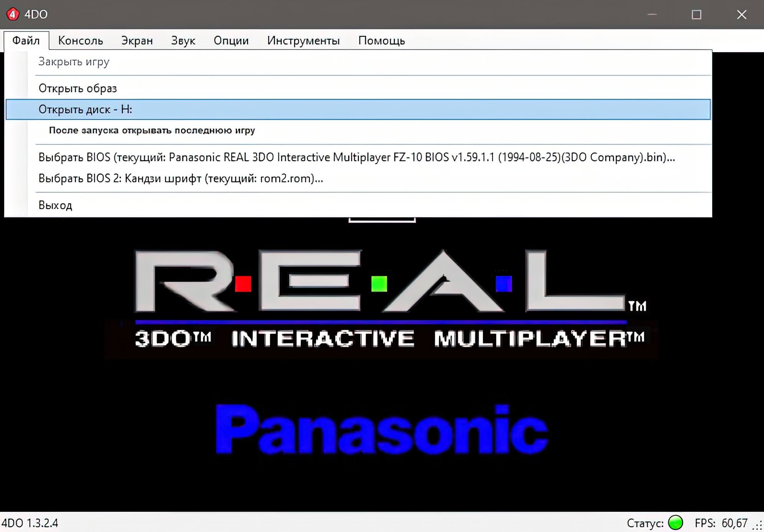Minimize the 4DO window
This screenshot has width=764, height=532.
point(652,15)
